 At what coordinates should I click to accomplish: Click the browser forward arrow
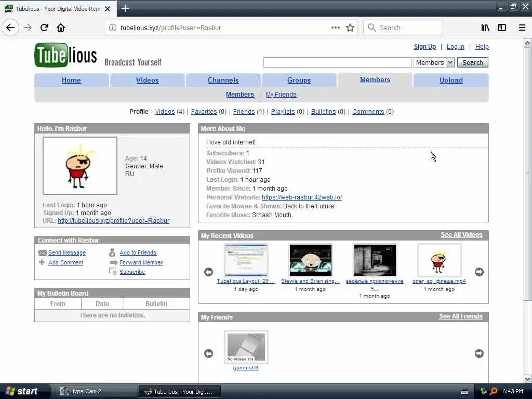[28, 28]
